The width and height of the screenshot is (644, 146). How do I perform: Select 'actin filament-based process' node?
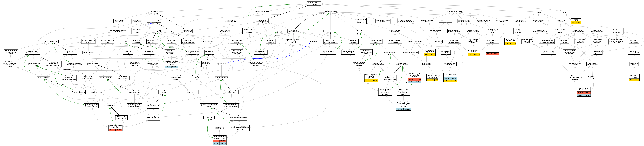coord(383,21)
